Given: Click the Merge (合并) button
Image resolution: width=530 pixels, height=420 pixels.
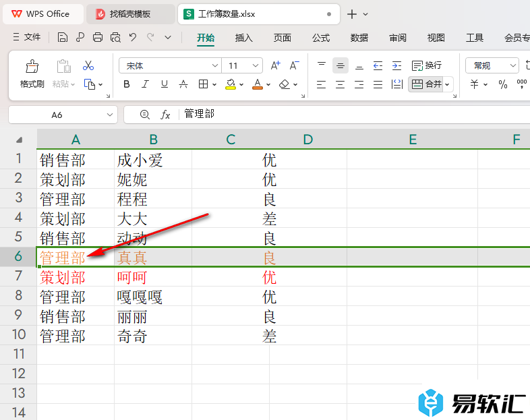Looking at the screenshot, I should [427, 84].
